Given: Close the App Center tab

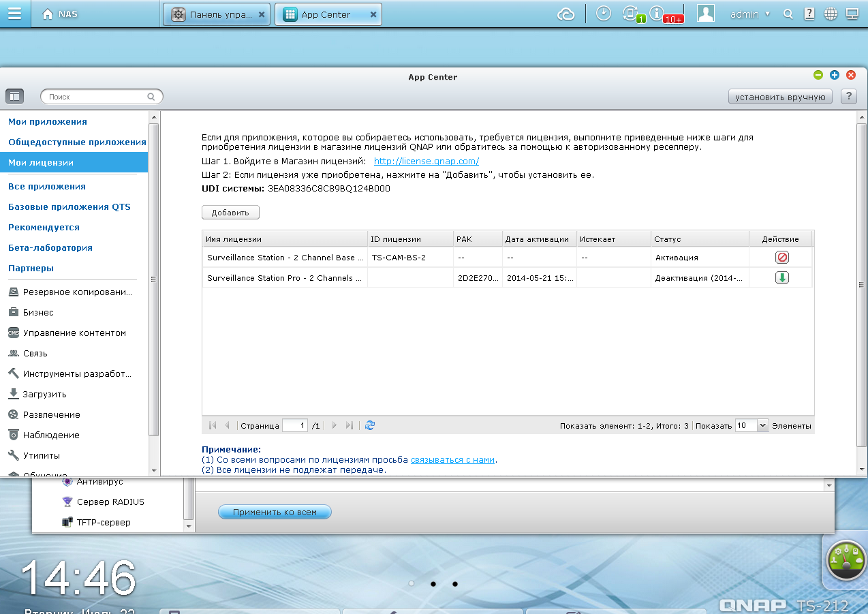Looking at the screenshot, I should (x=373, y=14).
